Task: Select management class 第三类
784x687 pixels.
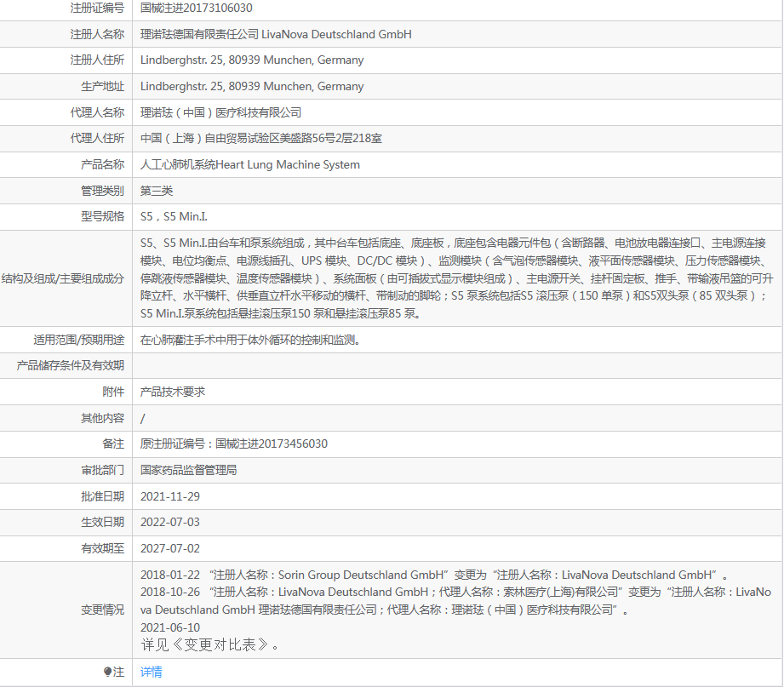Action: 157,191
